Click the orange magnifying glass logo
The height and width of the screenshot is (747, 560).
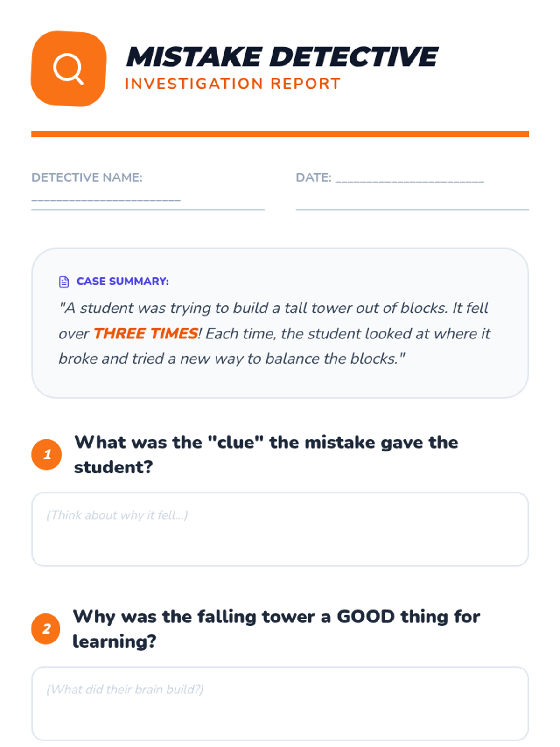click(69, 69)
